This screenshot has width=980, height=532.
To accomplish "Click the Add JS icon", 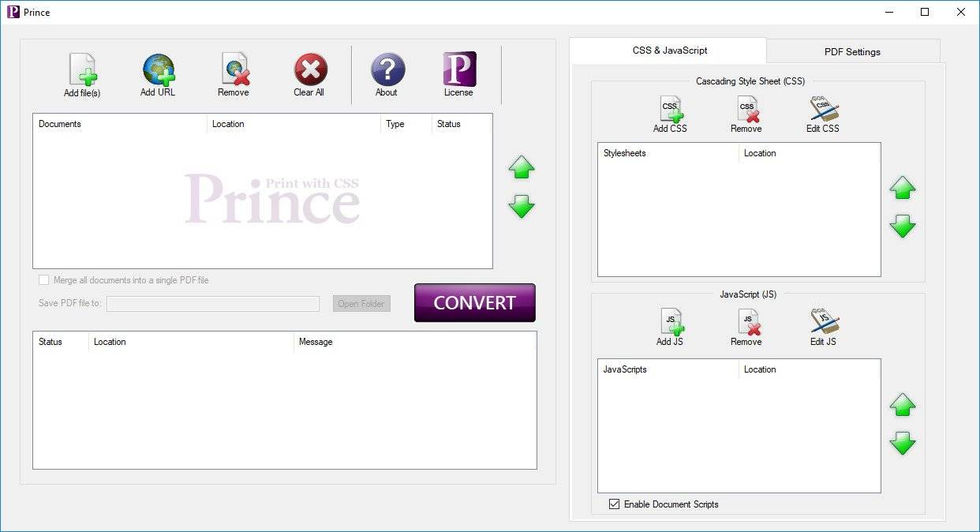I will coord(670,323).
